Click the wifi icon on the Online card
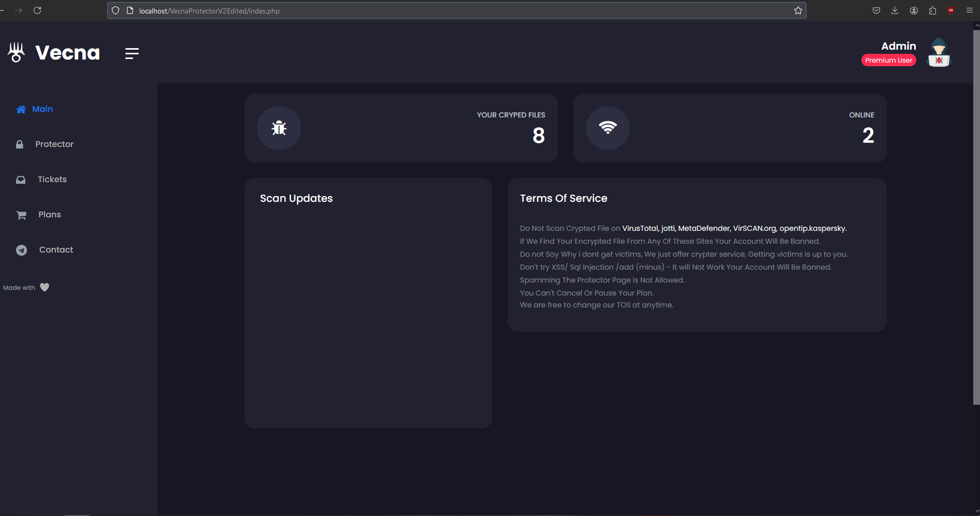The width and height of the screenshot is (980, 516). [x=608, y=128]
